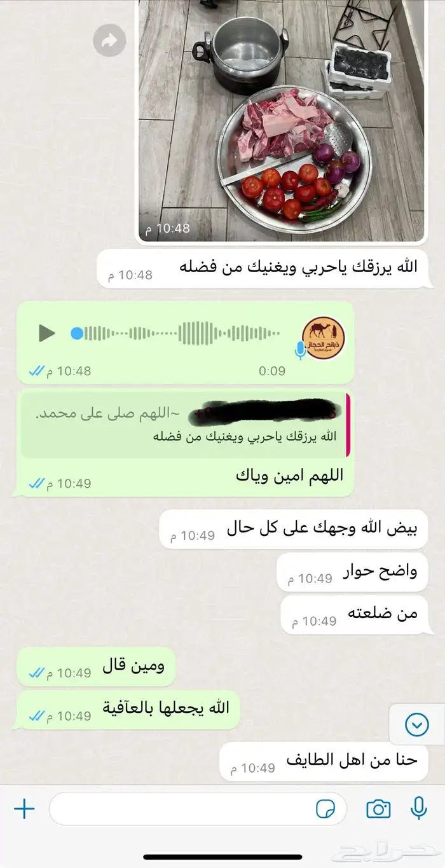Image resolution: width=445 pixels, height=868 pixels.
Task: Tap the blue microphone icon on voice note
Action: click(x=300, y=350)
